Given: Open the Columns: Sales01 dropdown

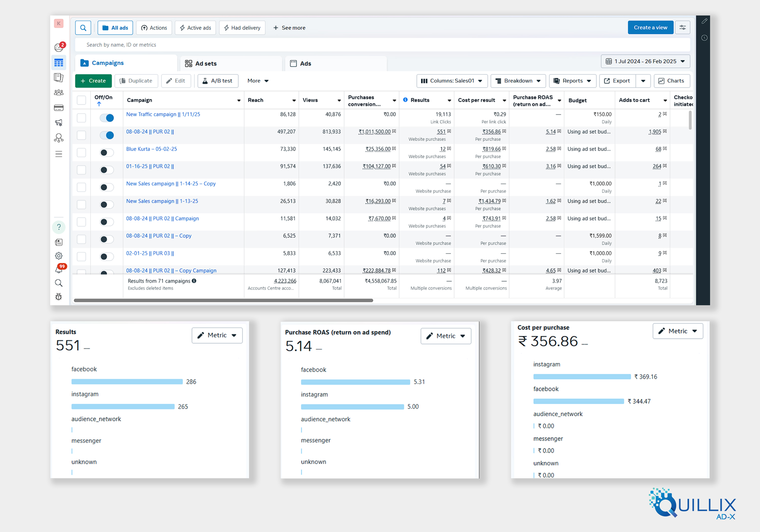Looking at the screenshot, I should [451, 81].
